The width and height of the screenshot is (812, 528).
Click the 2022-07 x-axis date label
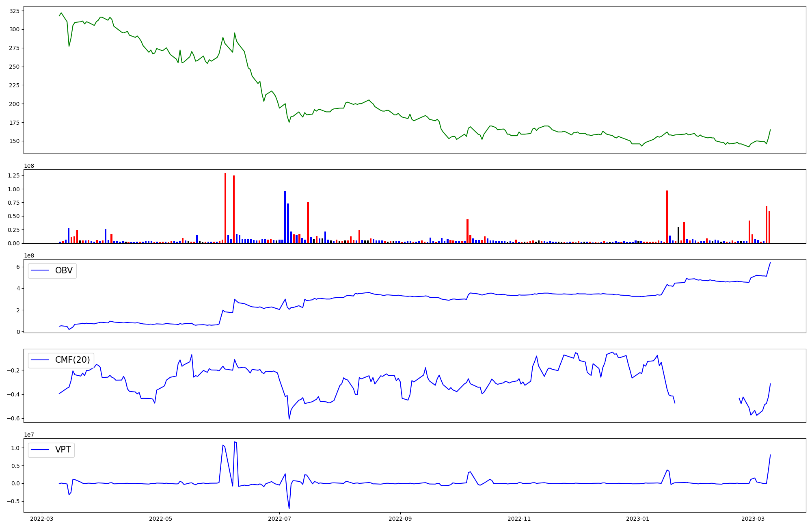(280, 519)
